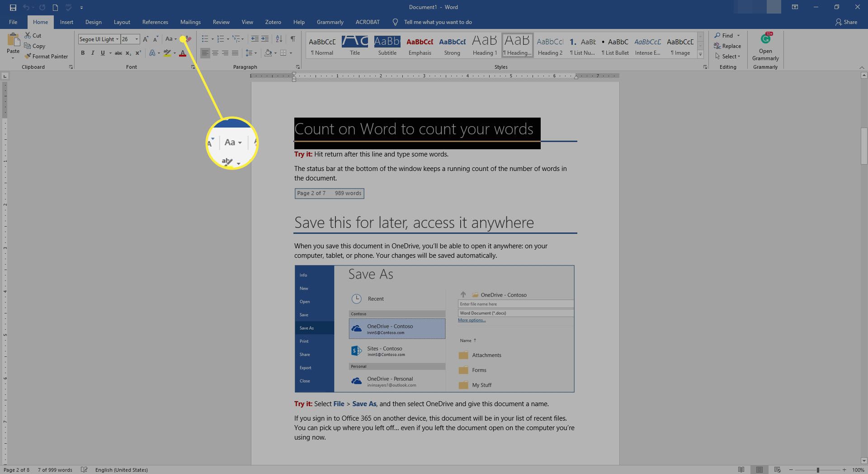Screen dimensions: 868x474
Task: Open the Font dialog launcher
Action: click(x=193, y=67)
